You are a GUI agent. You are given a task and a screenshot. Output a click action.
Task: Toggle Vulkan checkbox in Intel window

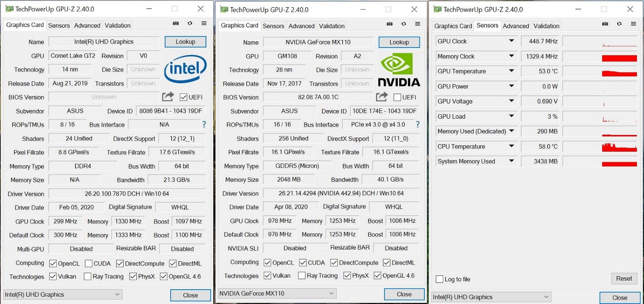pyautogui.click(x=53, y=276)
